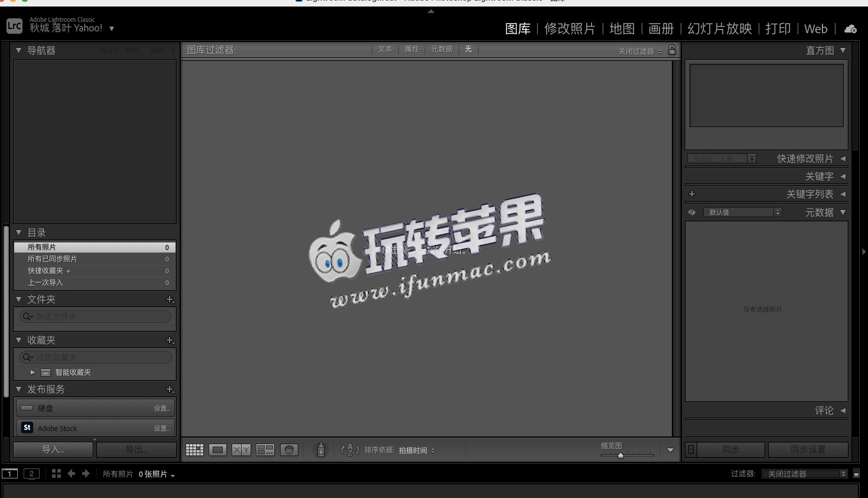Screen dimensions: 868x498
Task: Open 关闭过滤器 dropdown in filmstrip
Action: tap(805, 474)
